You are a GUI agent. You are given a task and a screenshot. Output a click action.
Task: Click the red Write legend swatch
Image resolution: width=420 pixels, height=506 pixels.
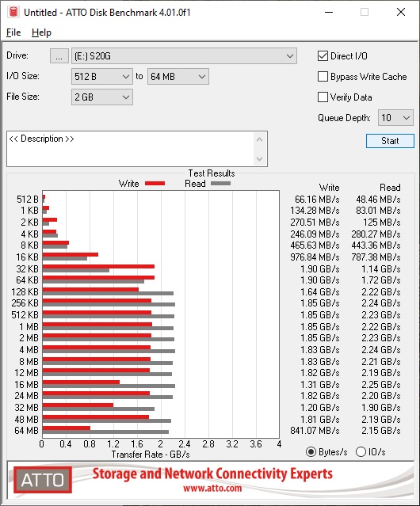[x=155, y=183]
